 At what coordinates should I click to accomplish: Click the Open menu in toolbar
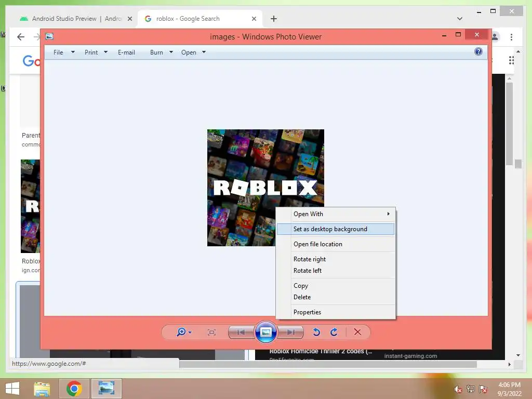click(189, 52)
